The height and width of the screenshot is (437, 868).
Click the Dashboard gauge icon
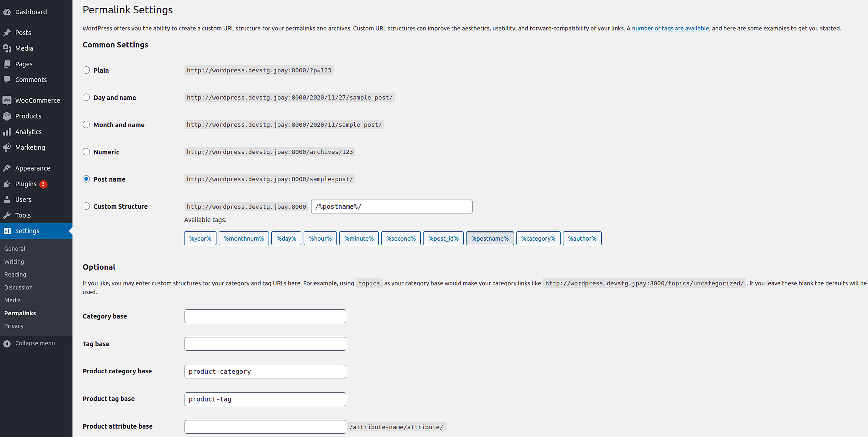coord(7,12)
